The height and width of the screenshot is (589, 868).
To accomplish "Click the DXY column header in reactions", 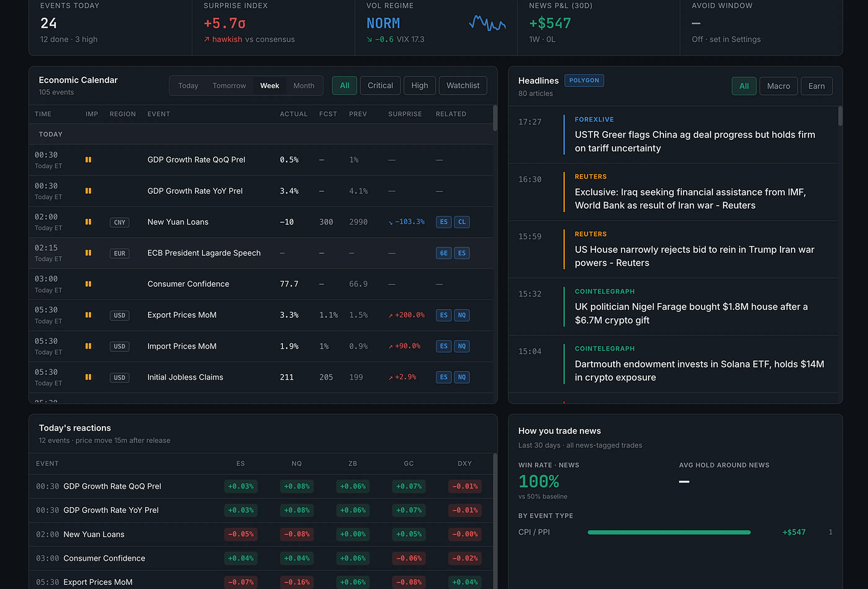I will click(465, 463).
